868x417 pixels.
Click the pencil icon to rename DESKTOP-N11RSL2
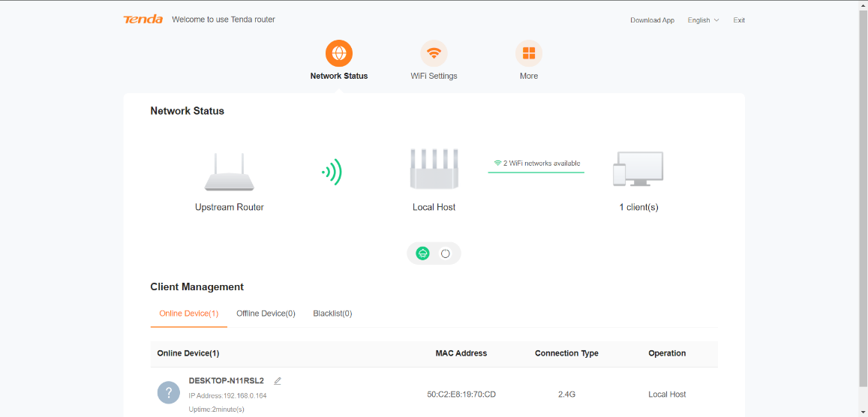278,381
